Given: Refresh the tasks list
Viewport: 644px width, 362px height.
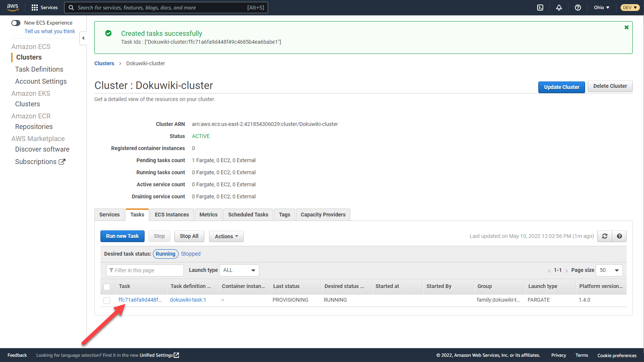Looking at the screenshot, I should pyautogui.click(x=605, y=236).
